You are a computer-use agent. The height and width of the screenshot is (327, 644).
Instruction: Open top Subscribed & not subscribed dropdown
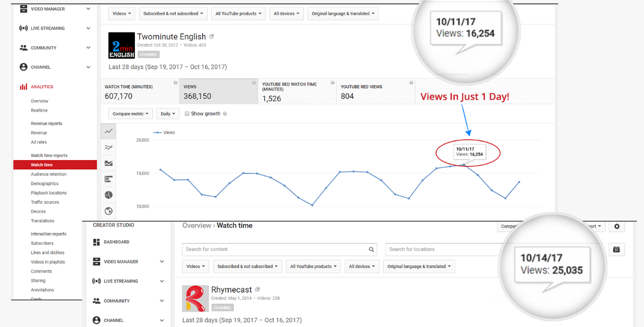point(173,14)
